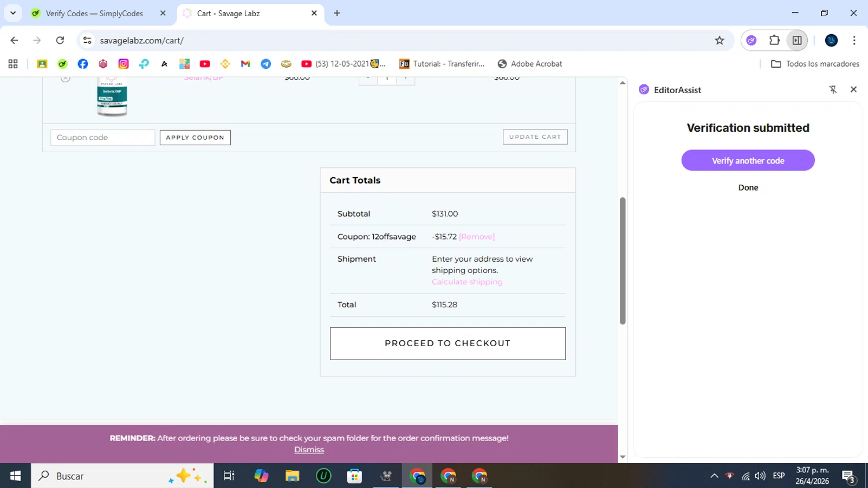Open the clock and date flyout
The width and height of the screenshot is (868, 488).
pyautogui.click(x=812, y=476)
